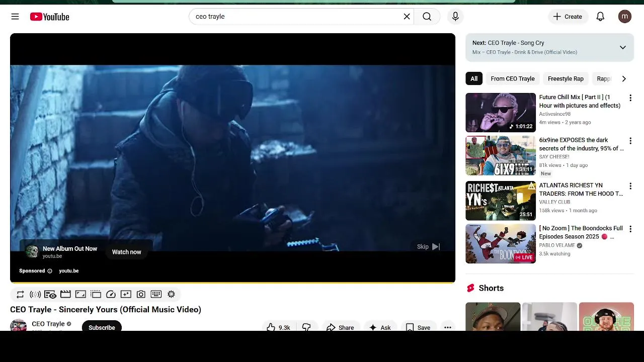
Task: Dislike the Sincerely Yours video
Action: pyautogui.click(x=306, y=327)
